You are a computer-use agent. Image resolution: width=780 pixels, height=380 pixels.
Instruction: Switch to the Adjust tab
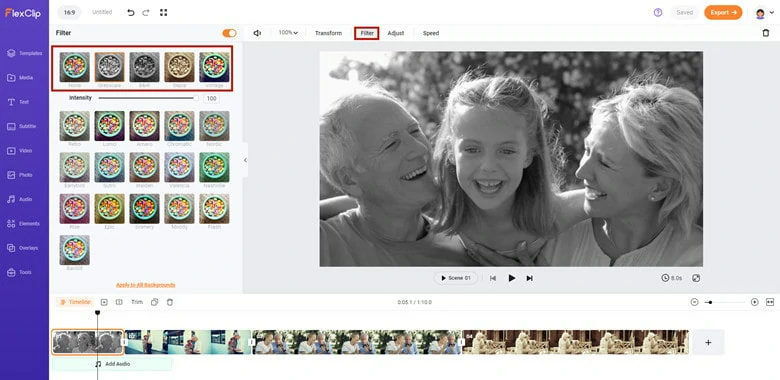[395, 33]
